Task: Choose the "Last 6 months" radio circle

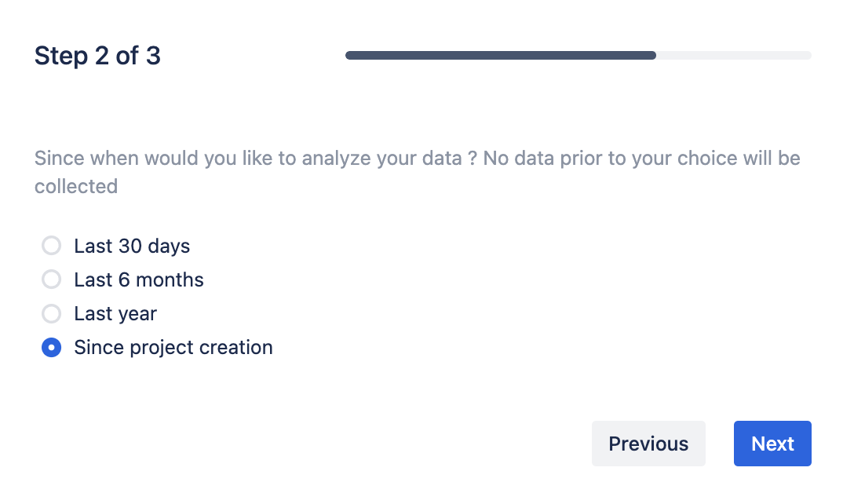Action: click(x=51, y=280)
